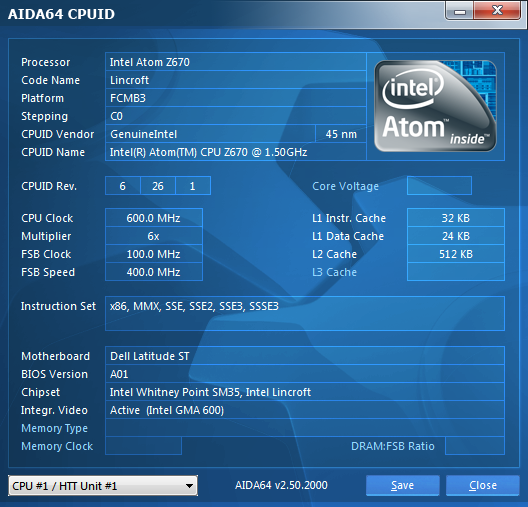Screen dimensions: 528x507
Task: Click the Chipset Intel Whitney Point SM35 value
Action: click(x=305, y=392)
